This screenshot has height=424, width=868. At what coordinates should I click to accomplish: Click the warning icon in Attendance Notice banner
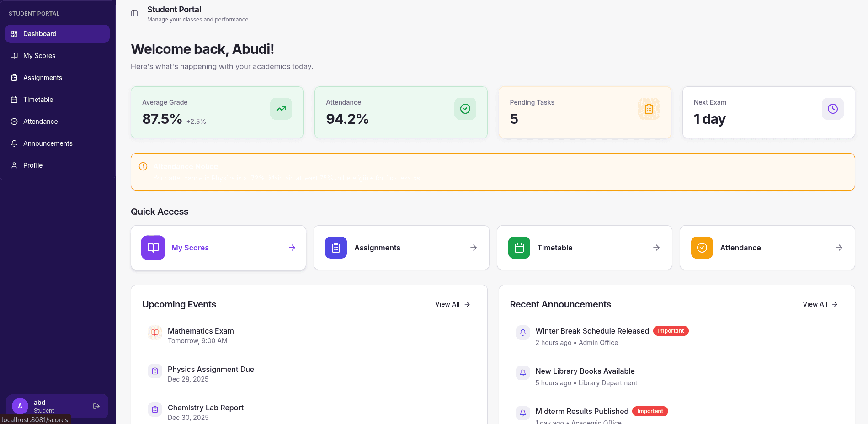(143, 166)
